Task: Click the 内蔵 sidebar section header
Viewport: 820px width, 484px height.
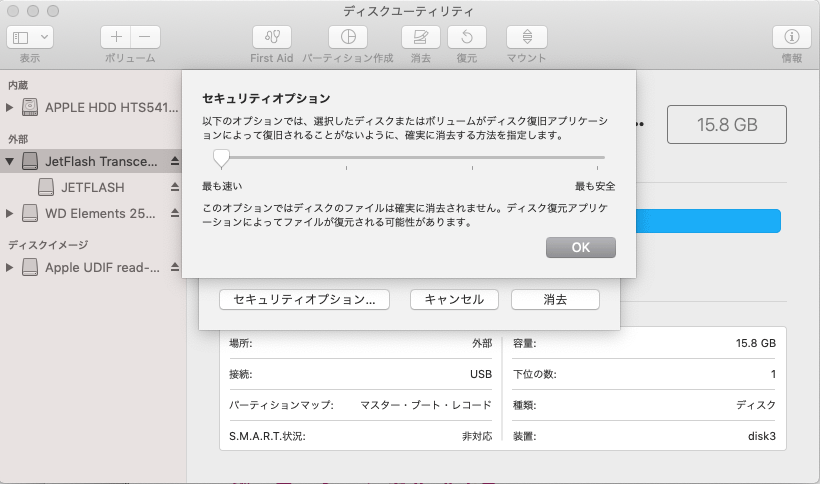Action: click(18, 85)
